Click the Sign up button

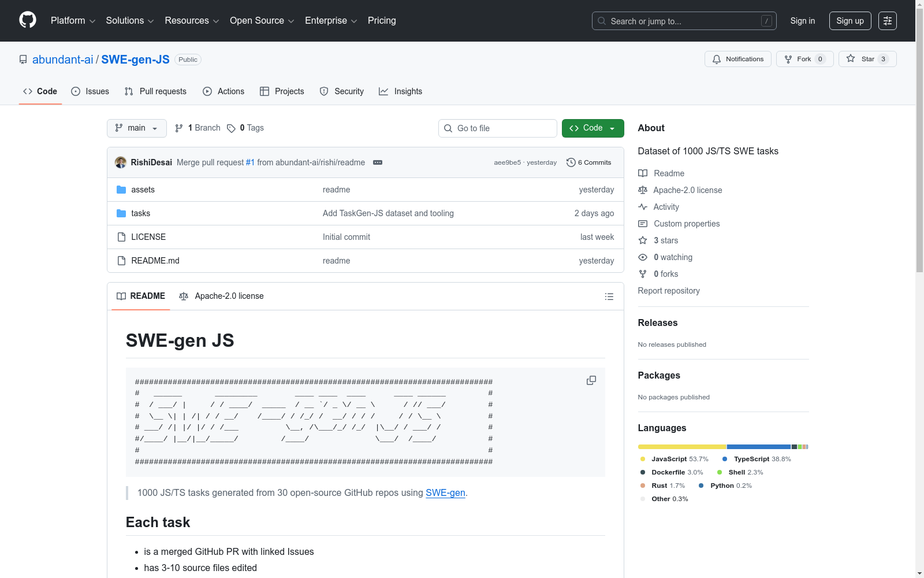850,21
